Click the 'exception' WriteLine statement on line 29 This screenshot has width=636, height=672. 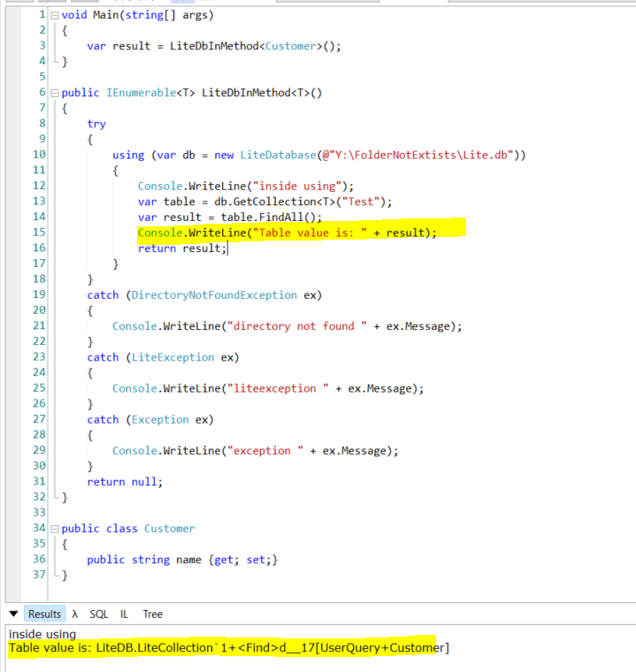[x=255, y=451]
